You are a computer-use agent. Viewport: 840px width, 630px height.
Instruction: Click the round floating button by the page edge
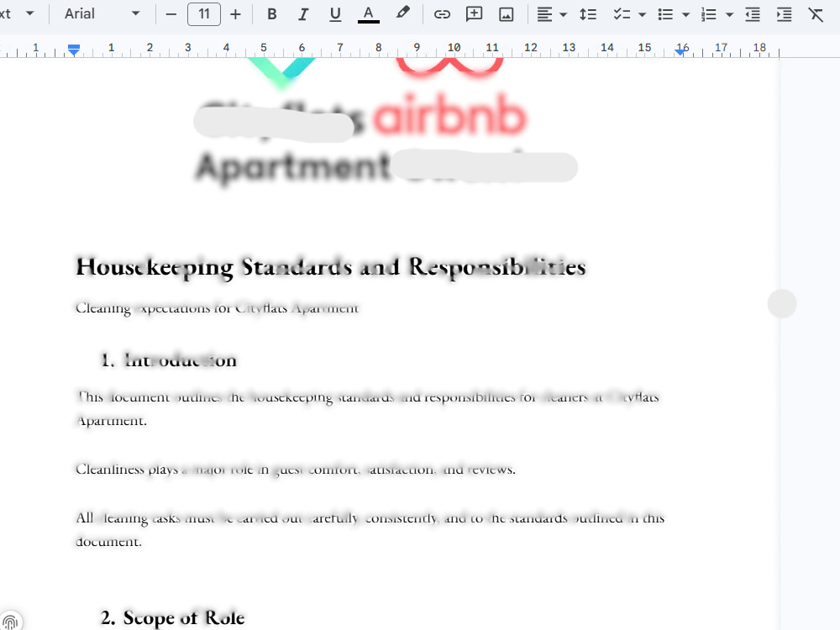click(781, 304)
